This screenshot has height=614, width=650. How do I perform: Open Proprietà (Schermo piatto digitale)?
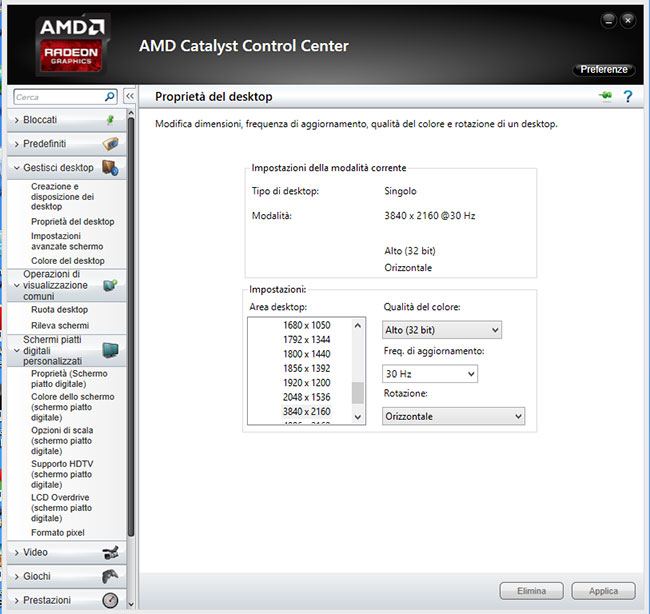[x=69, y=379]
